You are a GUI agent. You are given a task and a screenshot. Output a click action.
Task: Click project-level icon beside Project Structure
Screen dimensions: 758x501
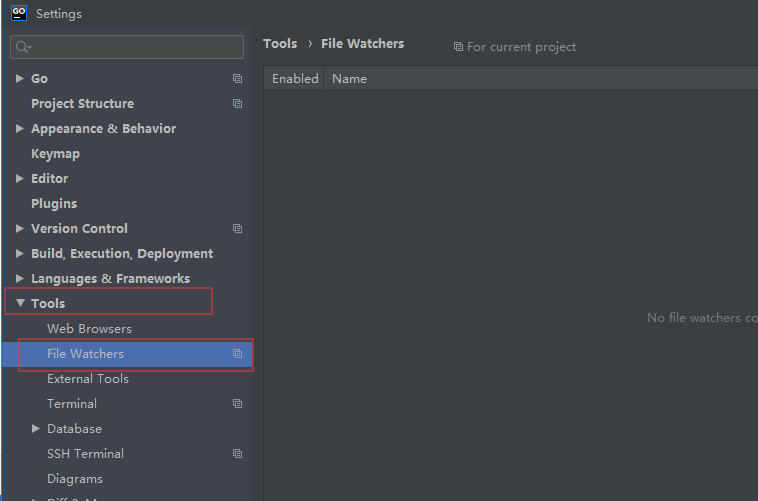[x=237, y=104]
